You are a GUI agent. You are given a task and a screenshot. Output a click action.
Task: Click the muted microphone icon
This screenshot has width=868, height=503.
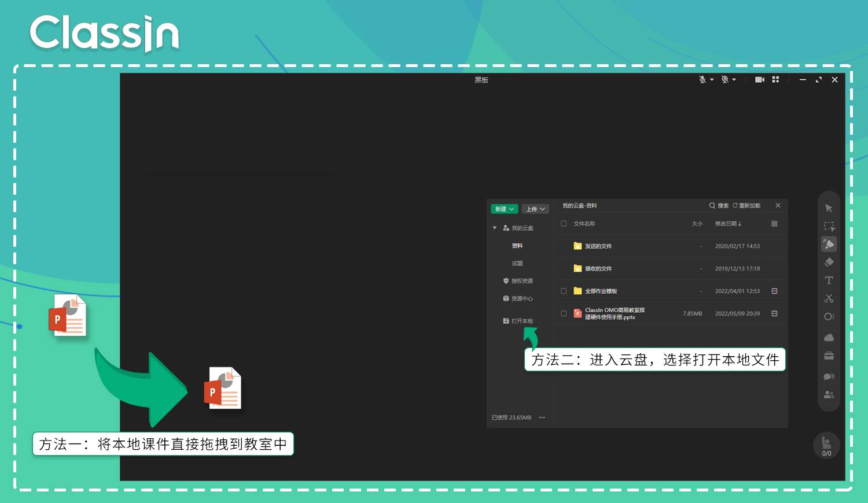click(x=702, y=80)
